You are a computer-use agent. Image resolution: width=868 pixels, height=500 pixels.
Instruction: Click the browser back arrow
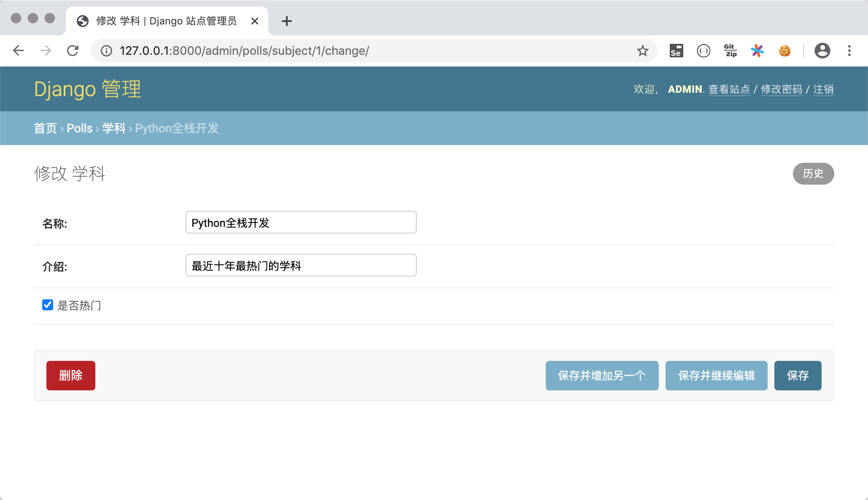coord(19,51)
